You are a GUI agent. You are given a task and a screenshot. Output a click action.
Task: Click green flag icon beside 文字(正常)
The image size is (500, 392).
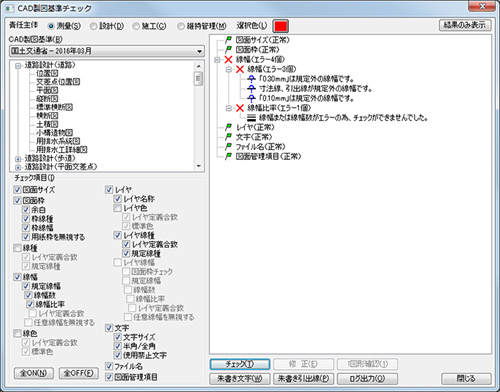click(x=228, y=137)
